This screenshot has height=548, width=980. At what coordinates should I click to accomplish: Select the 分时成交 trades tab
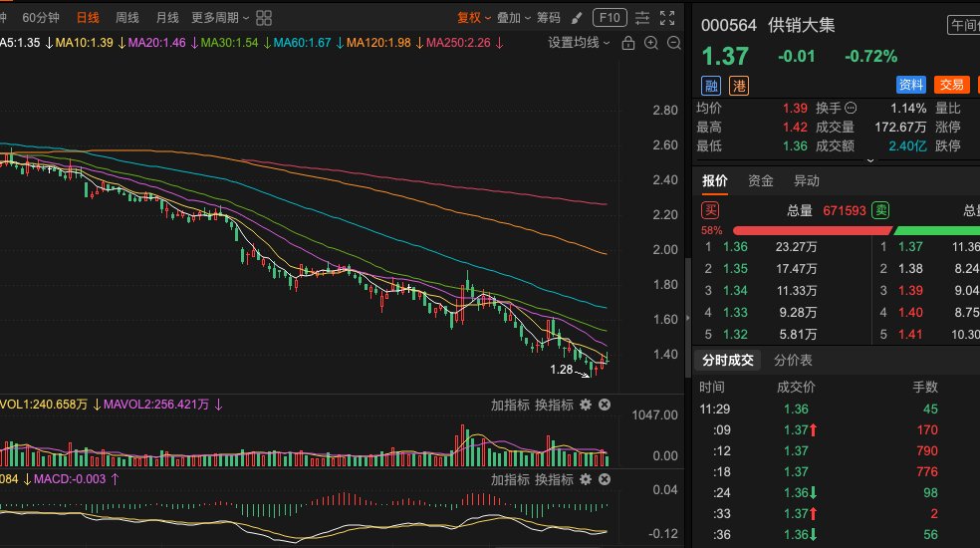(727, 360)
